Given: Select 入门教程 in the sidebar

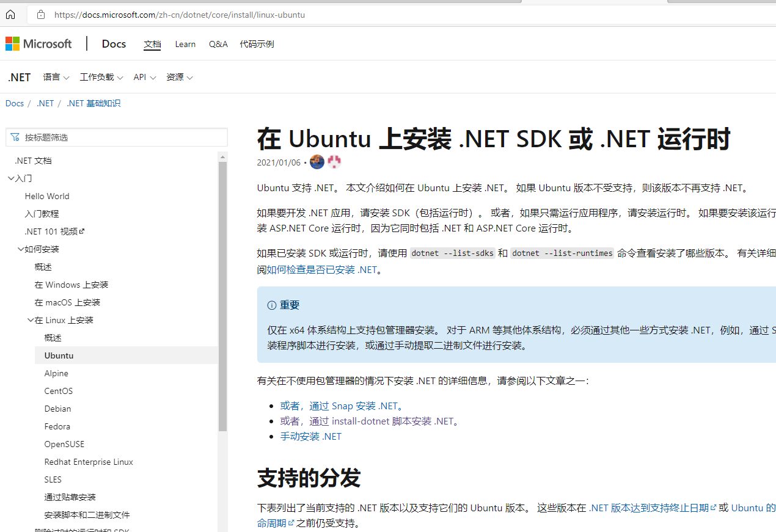Looking at the screenshot, I should tap(42, 214).
